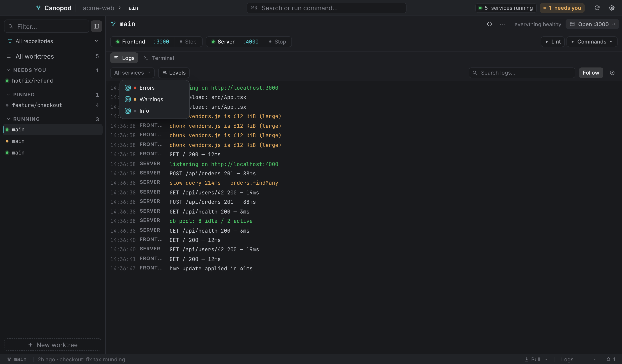622x364 pixels.
Task: Click the clear logs circle-x icon
Action: tap(612, 73)
